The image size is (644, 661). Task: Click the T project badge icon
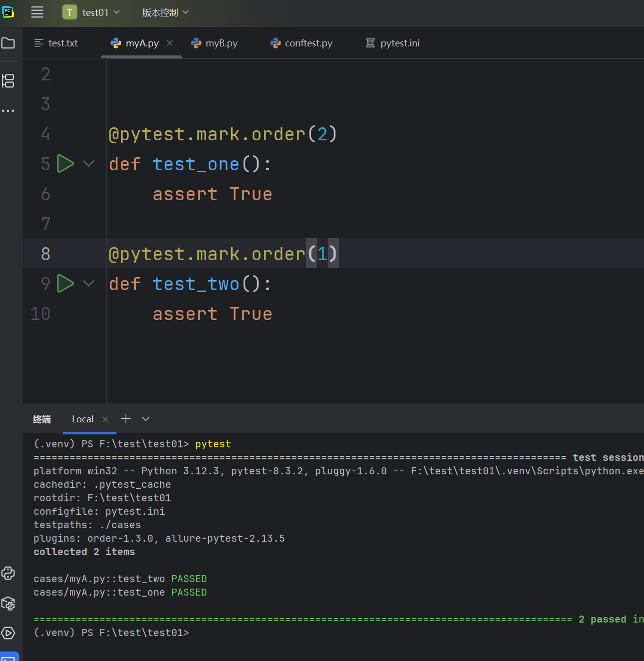[69, 12]
